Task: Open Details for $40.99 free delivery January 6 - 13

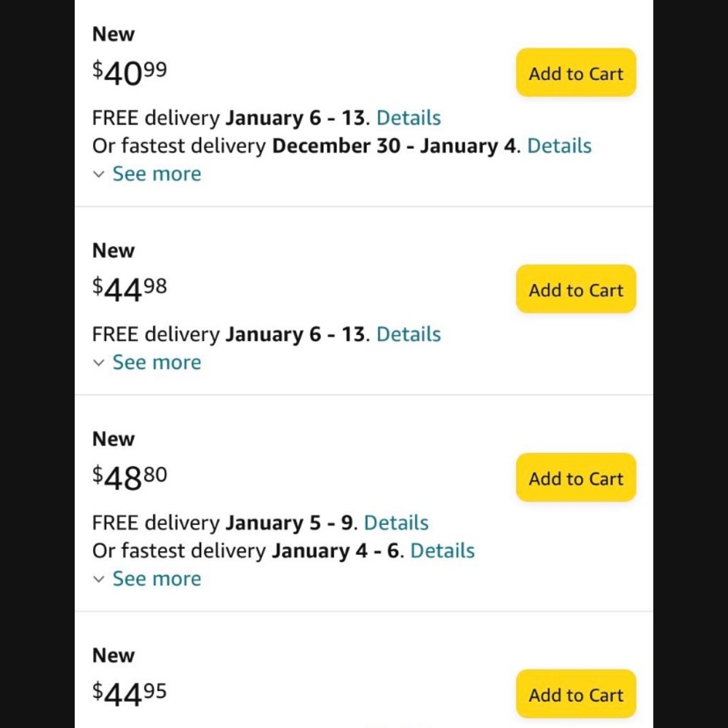Action: pos(408,117)
